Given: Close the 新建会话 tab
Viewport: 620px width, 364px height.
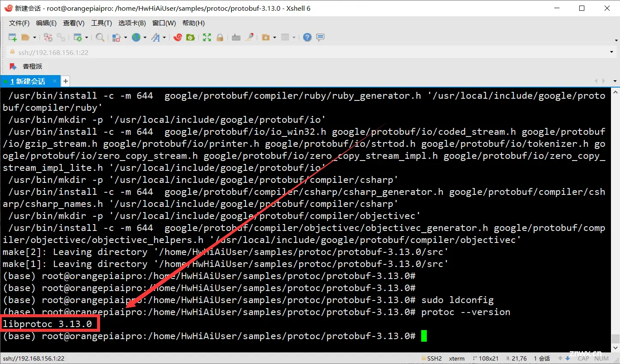Looking at the screenshot, I should coord(55,81).
